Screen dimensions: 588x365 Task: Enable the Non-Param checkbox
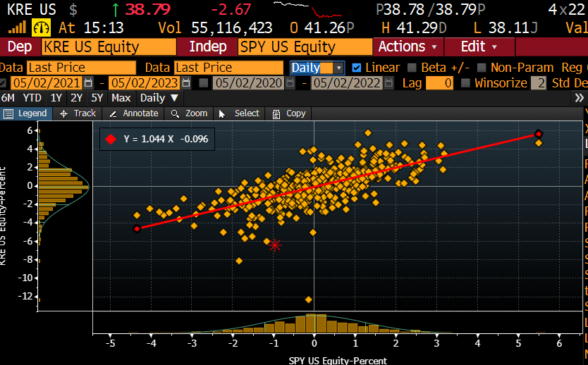pos(482,68)
